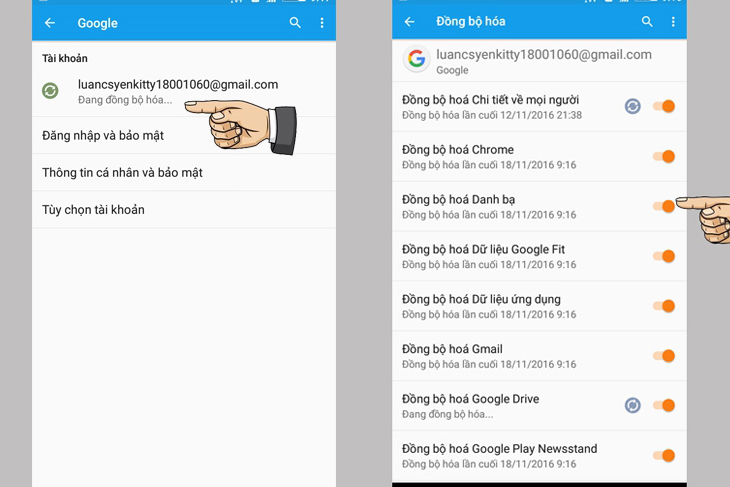This screenshot has width=730, height=487.
Task: Toggle Đồng bộ hoá Dữ liệu Google Fit
Action: pos(664,256)
